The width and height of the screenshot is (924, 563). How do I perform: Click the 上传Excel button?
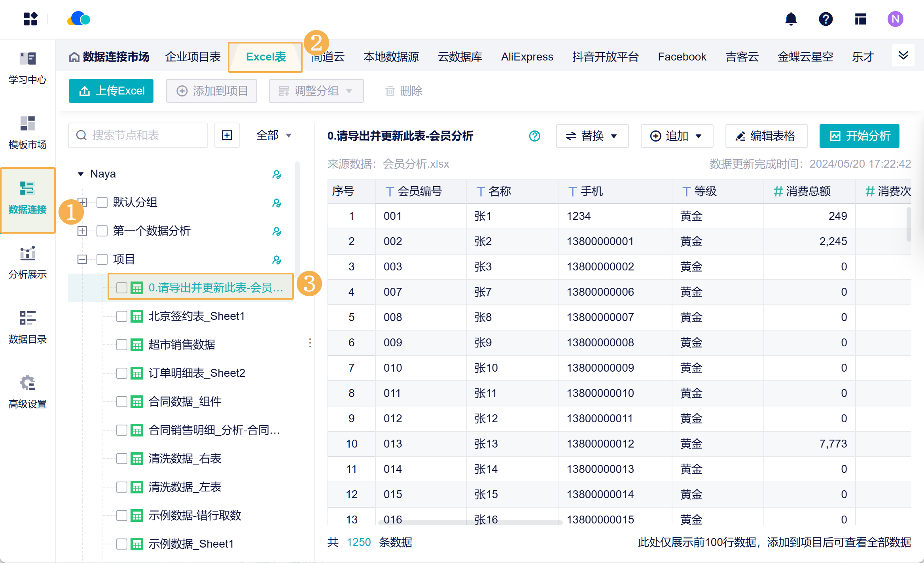tap(111, 91)
